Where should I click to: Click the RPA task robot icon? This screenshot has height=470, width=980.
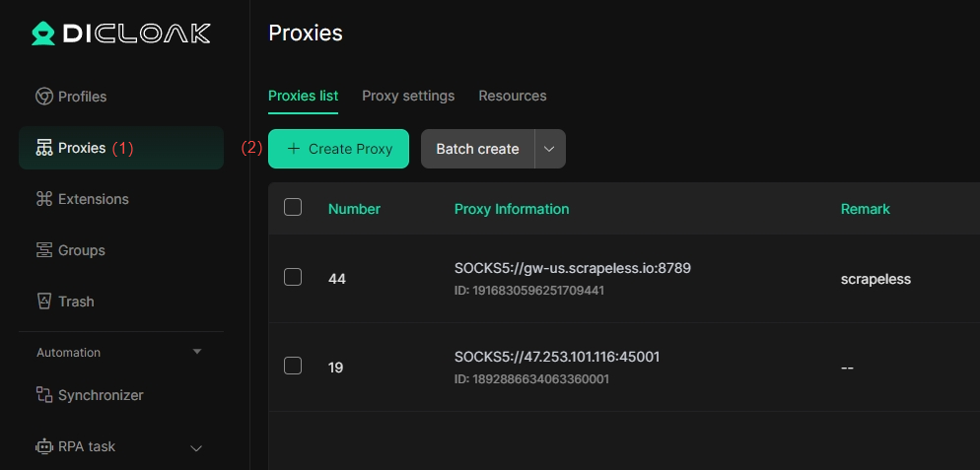point(43,446)
